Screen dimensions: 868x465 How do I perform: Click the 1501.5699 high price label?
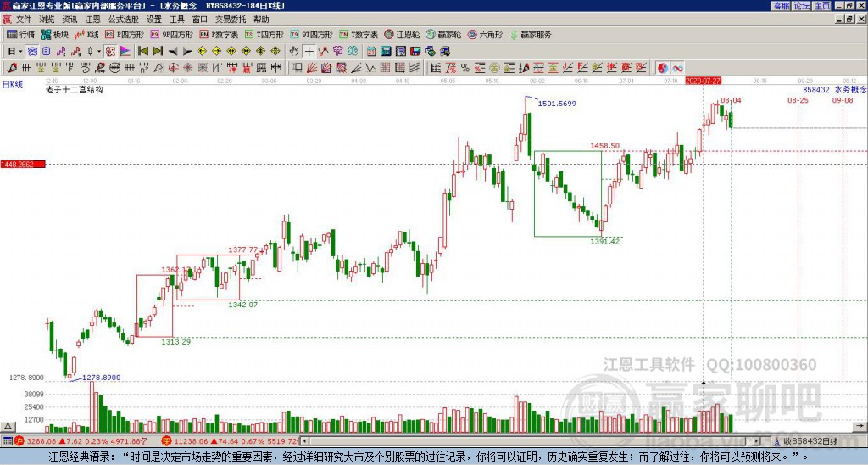click(x=557, y=103)
